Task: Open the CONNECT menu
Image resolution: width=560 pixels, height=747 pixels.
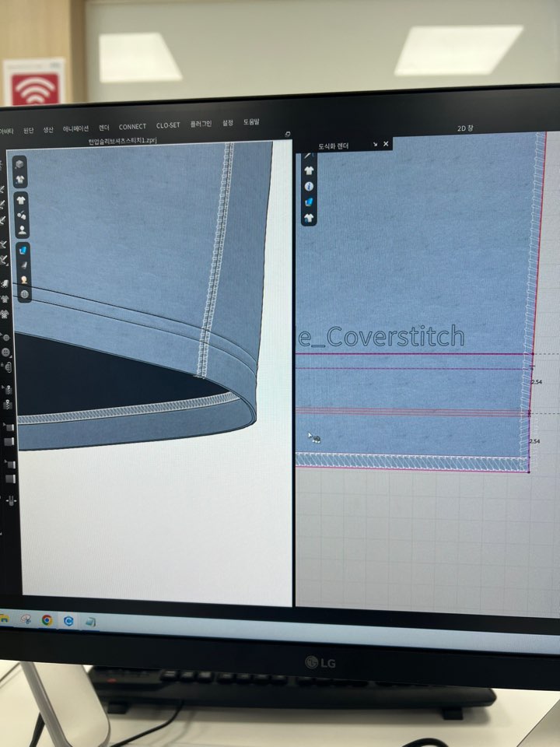Action: coord(132,126)
